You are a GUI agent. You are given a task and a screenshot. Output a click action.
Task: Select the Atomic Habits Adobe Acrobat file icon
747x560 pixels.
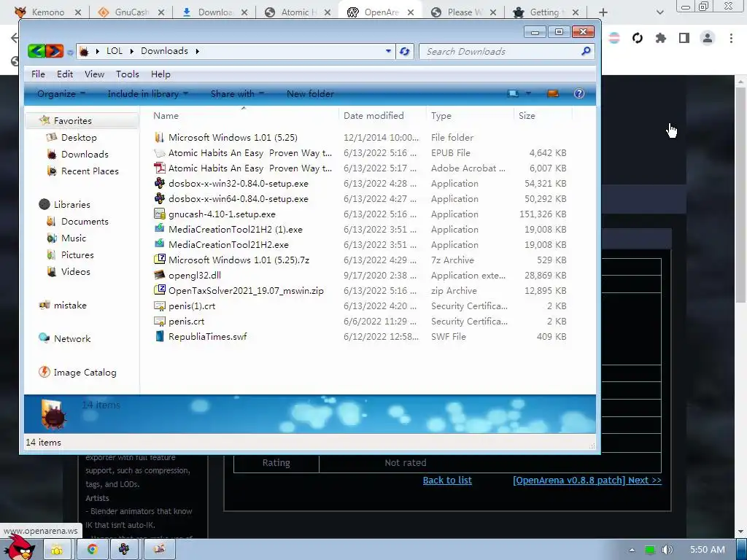coord(159,168)
